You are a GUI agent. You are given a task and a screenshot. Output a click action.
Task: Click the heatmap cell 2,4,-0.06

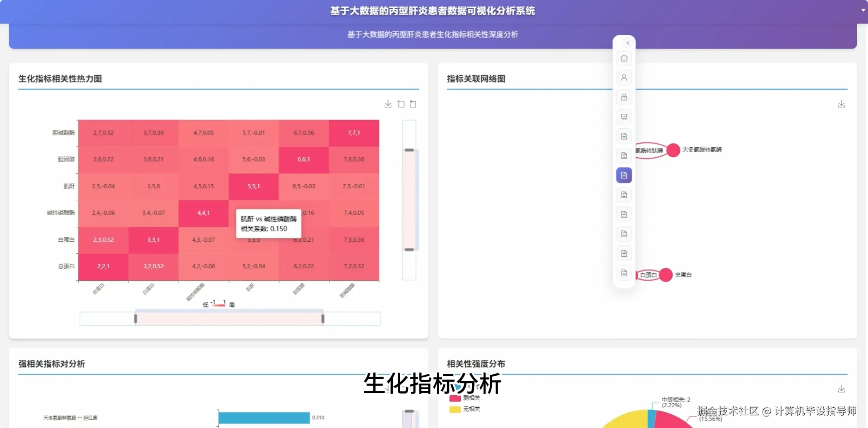[103, 213]
